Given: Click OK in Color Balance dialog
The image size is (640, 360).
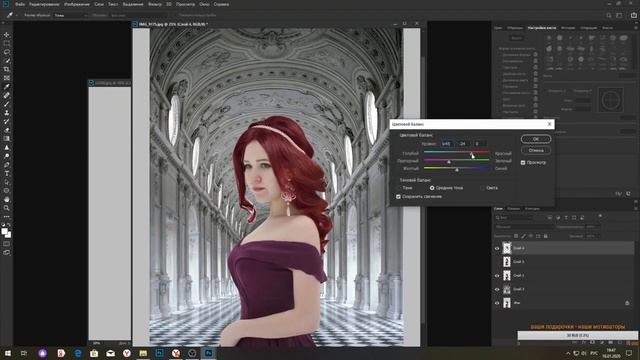Looking at the screenshot, I should pos(536,139).
